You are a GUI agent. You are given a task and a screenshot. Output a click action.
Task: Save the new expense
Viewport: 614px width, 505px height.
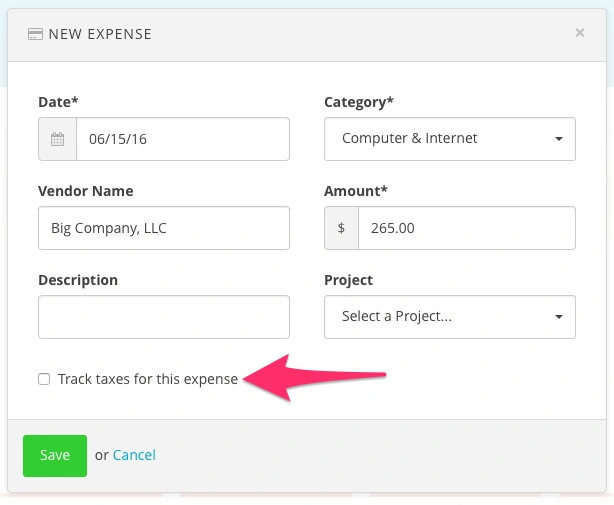[x=55, y=456]
